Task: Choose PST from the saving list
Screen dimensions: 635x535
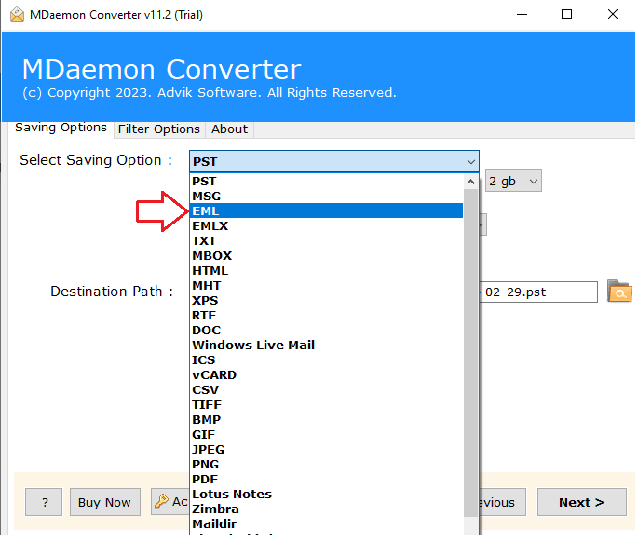Action: [326, 181]
